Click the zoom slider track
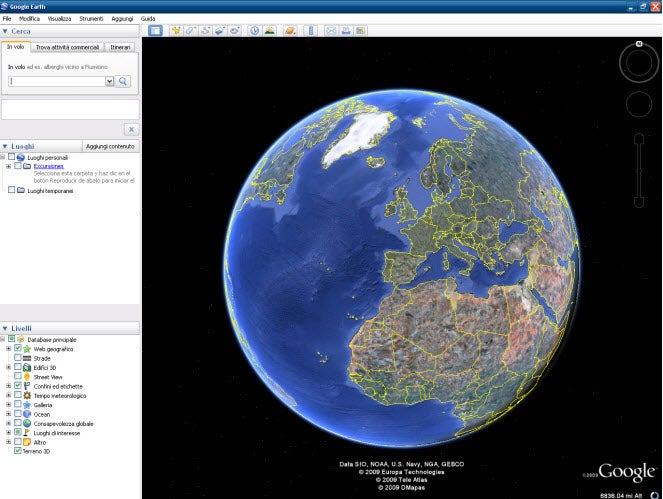 click(x=639, y=171)
